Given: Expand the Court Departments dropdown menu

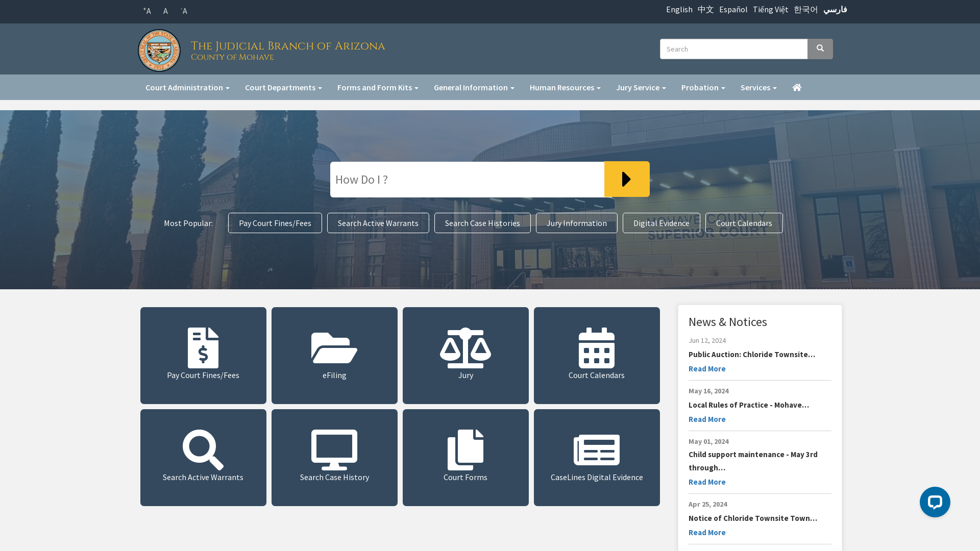Looking at the screenshot, I should [x=283, y=87].
